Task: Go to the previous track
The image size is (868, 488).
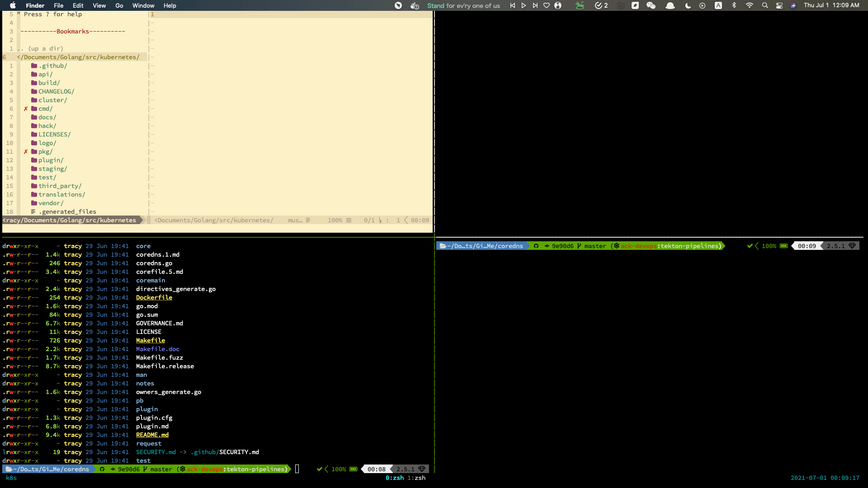Action: coord(513,5)
